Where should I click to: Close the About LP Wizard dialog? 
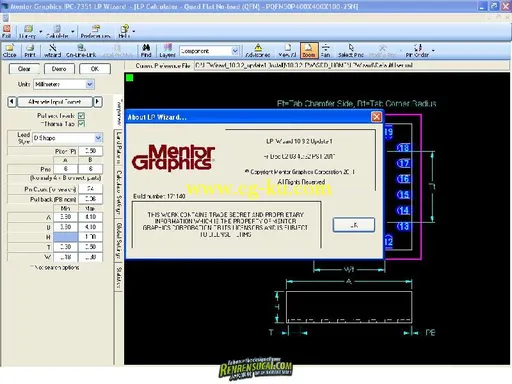(376, 117)
